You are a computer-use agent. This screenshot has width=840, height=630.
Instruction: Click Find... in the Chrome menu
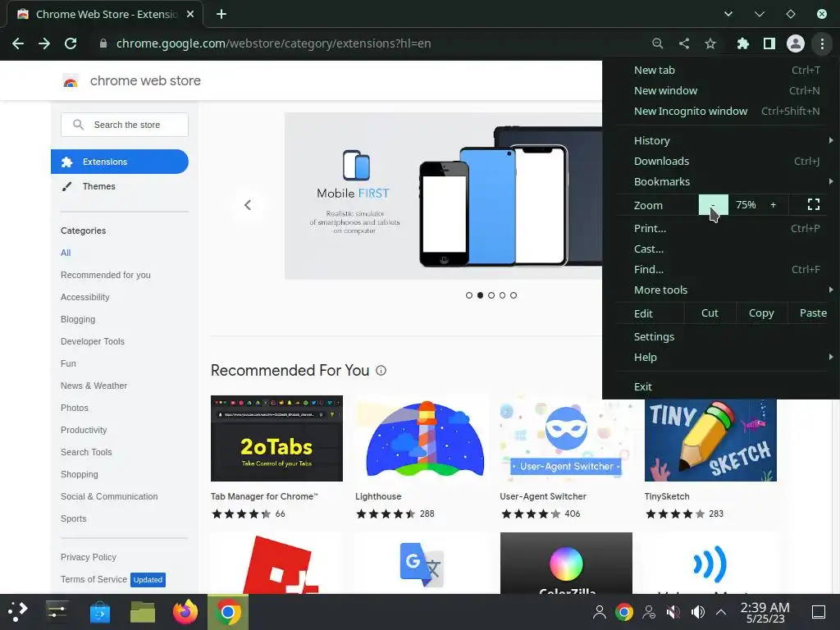[x=721, y=269]
